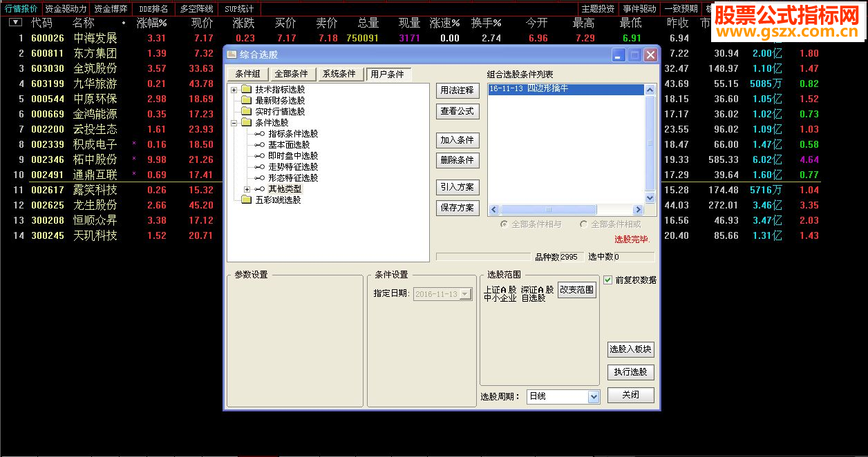Click the stock selection progress bar
Screen dimensions: 868x457
tap(484, 257)
